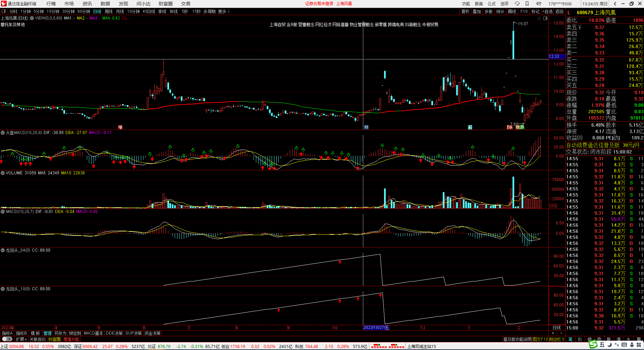This screenshot has width=644, height=350.
Task: Toggle 叠加 overlay comparison
Action: point(477,11)
